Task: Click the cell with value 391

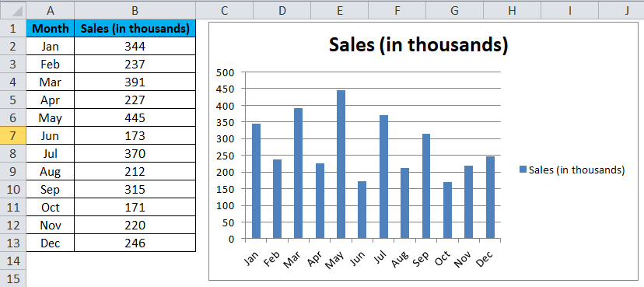Action: [135, 82]
